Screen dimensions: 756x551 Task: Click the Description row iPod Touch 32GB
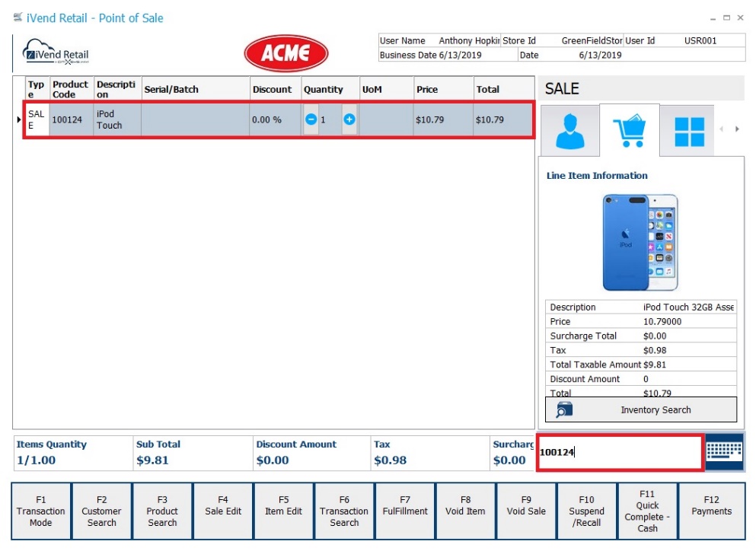[641, 307]
